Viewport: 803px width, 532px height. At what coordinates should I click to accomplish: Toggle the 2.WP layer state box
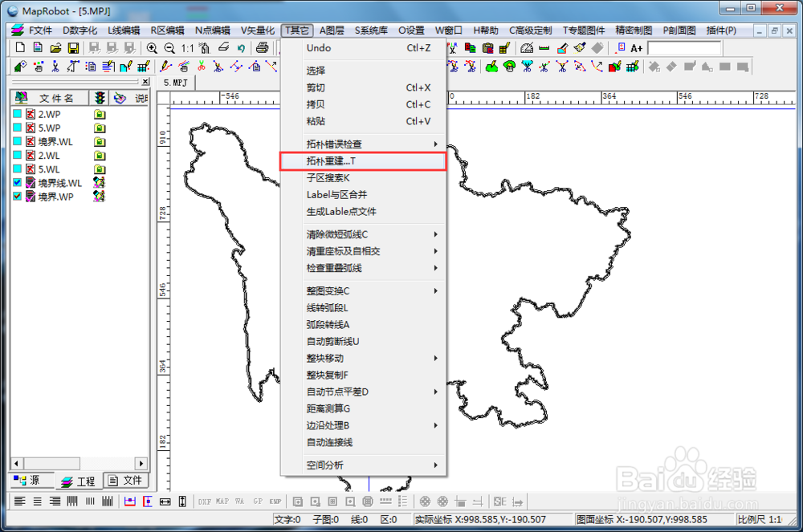18,114
